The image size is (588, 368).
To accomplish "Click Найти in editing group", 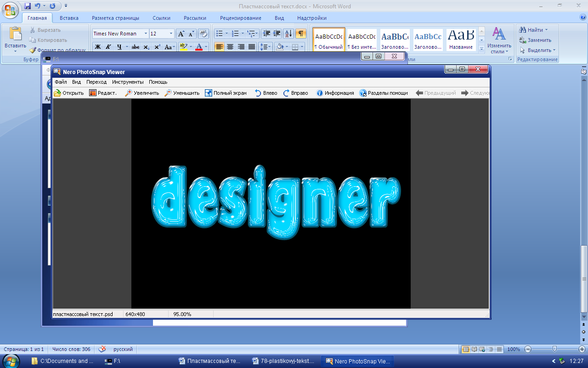I will [x=533, y=30].
